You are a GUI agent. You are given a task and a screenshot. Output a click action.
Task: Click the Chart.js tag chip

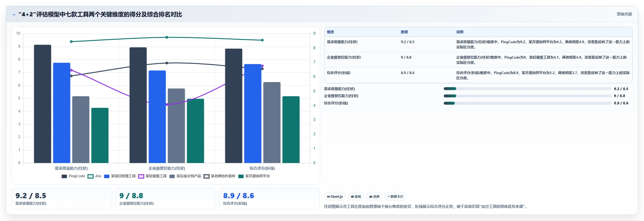[335, 197]
